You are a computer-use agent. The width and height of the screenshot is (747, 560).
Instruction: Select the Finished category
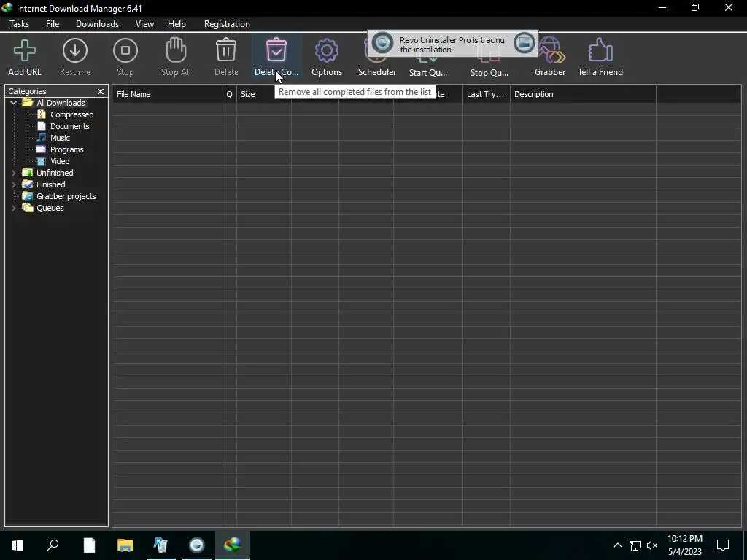pos(51,184)
